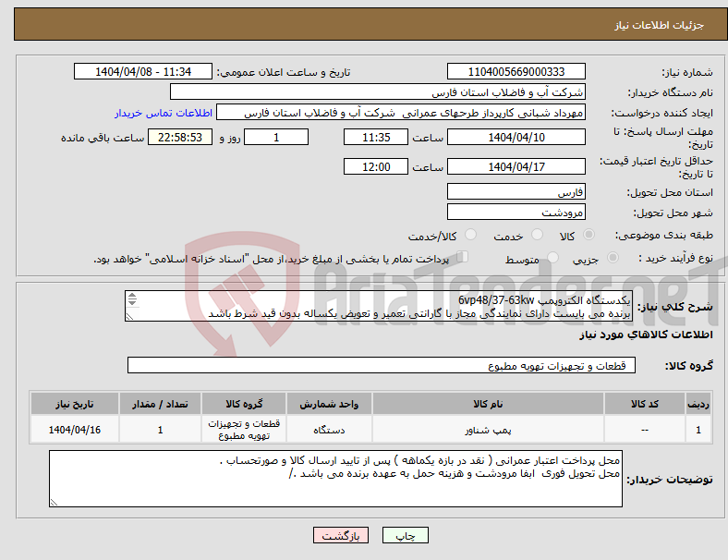Screen dimensions: 728x560
Task: Toggle the اسناد خزانه اسلامی payment checkbox
Action: (x=463, y=256)
